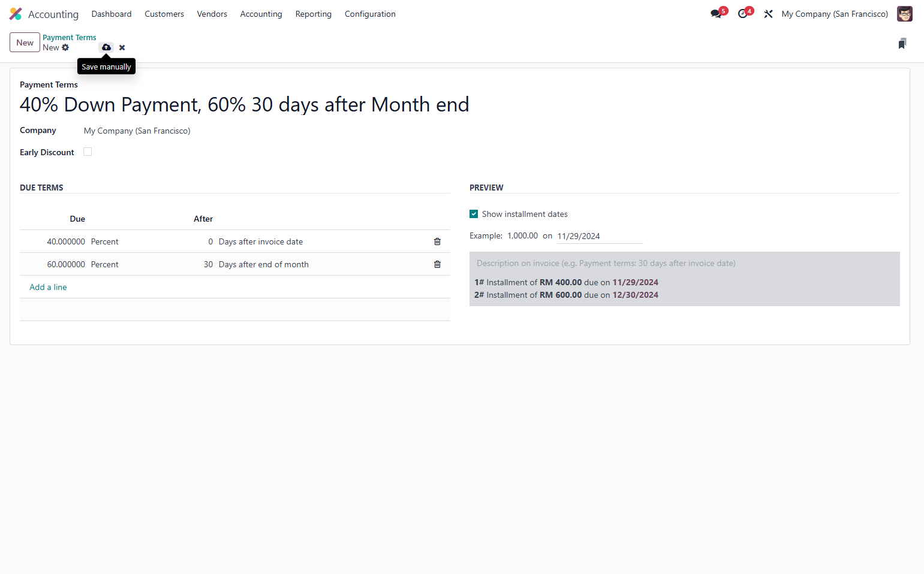The width and height of the screenshot is (924, 574).
Task: Edit the 30 days value
Action: point(208,264)
